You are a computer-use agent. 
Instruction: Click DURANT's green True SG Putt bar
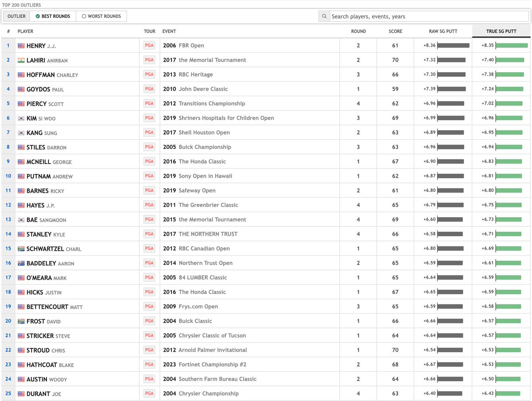point(508,393)
